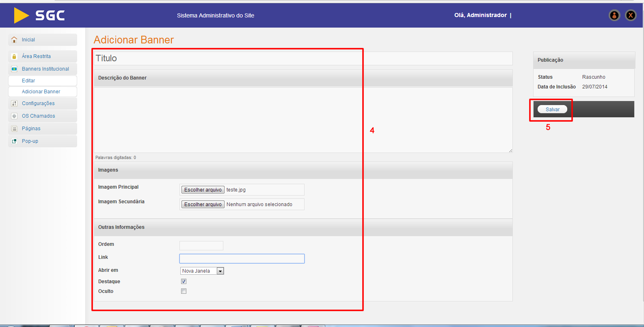644x327 pixels.
Task: Click the Banners Institucional sidebar icon
Action: (x=14, y=69)
